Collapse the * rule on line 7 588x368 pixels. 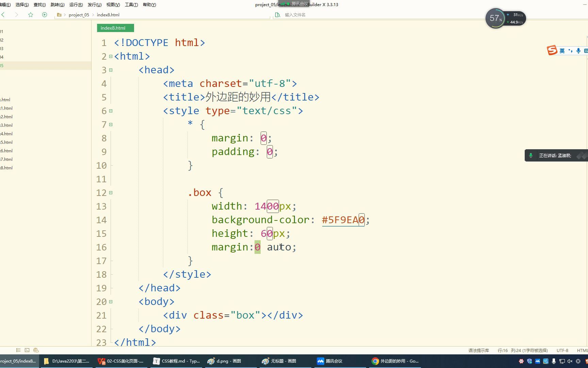tap(111, 124)
